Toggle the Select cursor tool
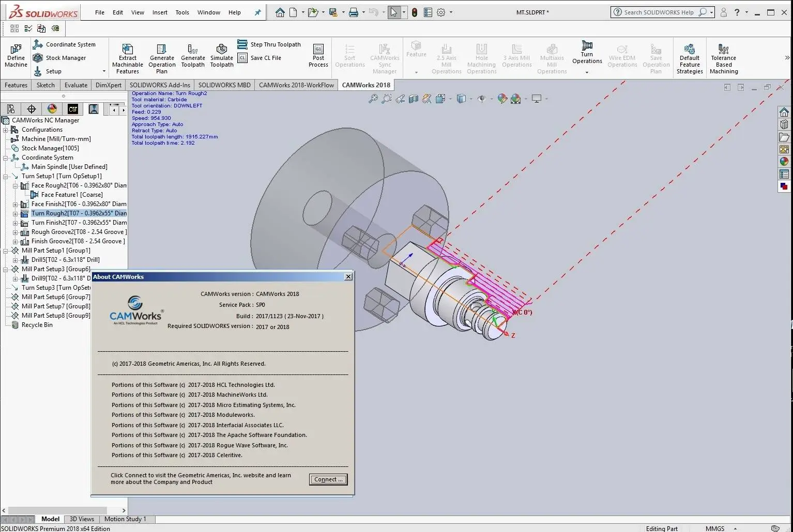 [394, 12]
